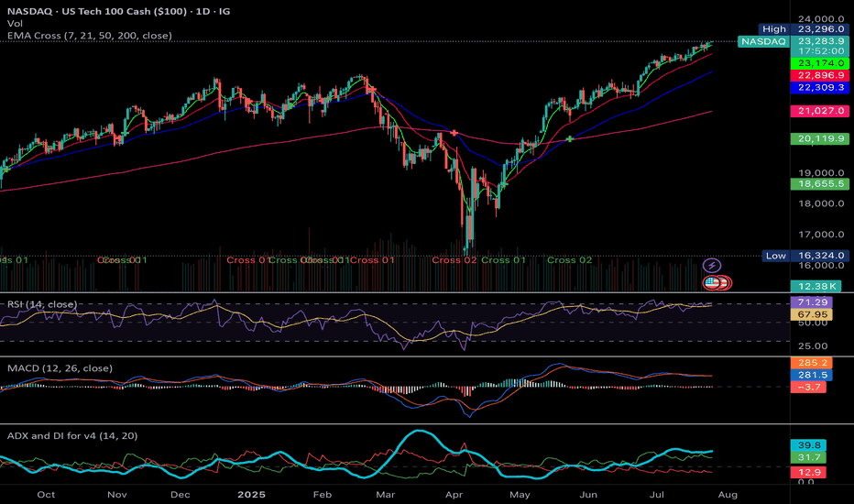
Task: Click the 24,000.0 price axis label
Action: click(x=821, y=19)
